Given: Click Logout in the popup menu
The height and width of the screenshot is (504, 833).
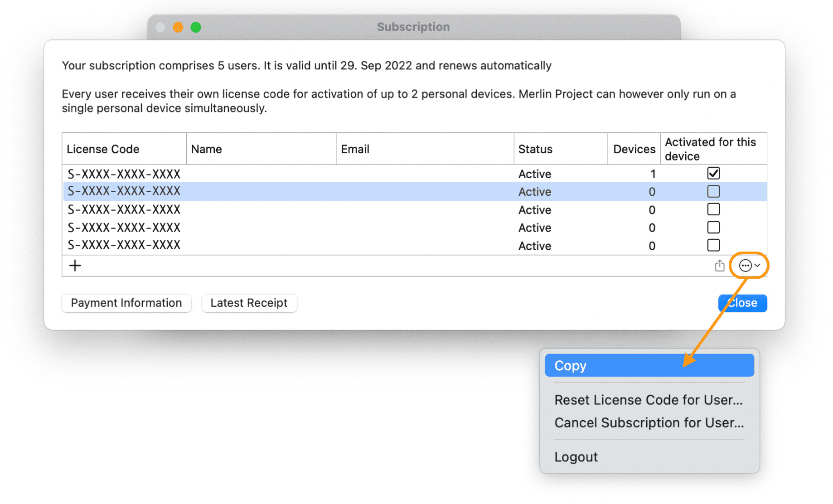Looking at the screenshot, I should coord(576,457).
